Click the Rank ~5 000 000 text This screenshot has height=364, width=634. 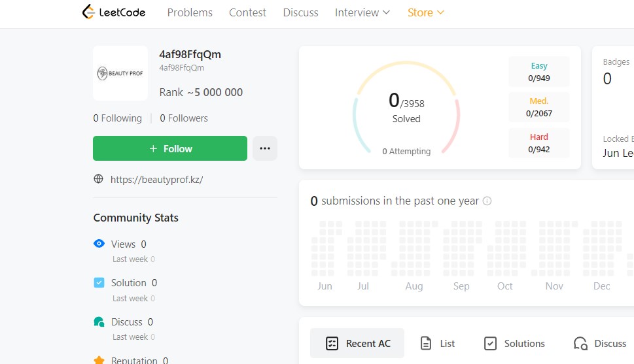click(201, 92)
